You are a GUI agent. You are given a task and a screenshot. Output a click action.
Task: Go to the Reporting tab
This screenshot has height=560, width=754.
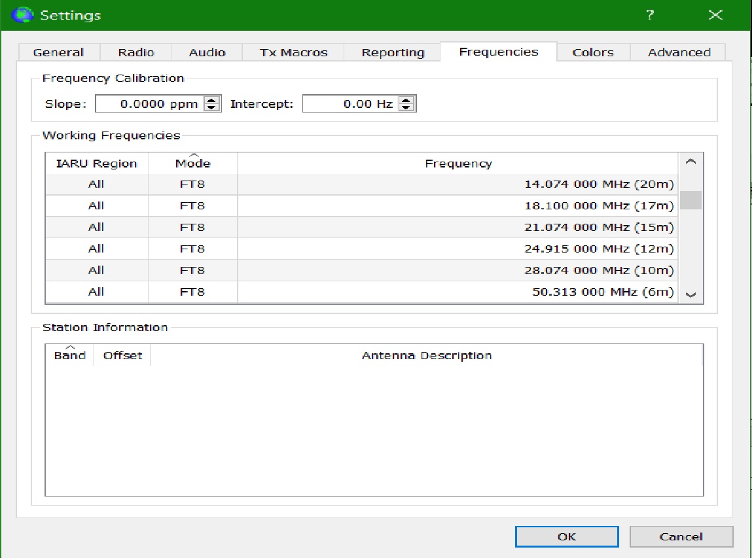(x=393, y=52)
